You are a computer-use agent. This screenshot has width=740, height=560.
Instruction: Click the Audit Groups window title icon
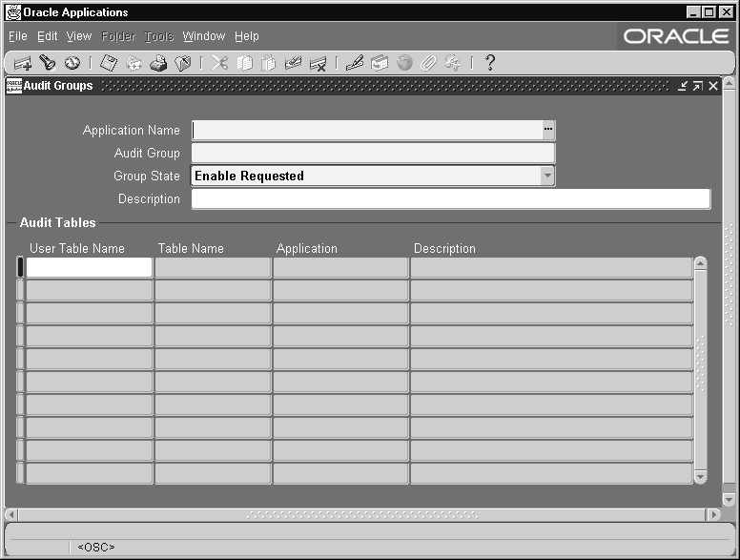tap(13, 86)
